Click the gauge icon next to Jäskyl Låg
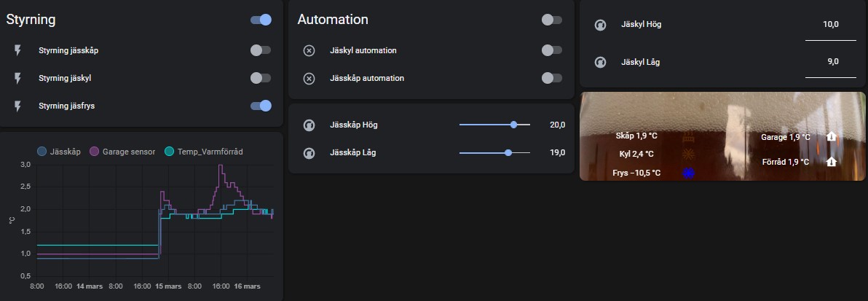The image size is (868, 301). tap(600, 62)
